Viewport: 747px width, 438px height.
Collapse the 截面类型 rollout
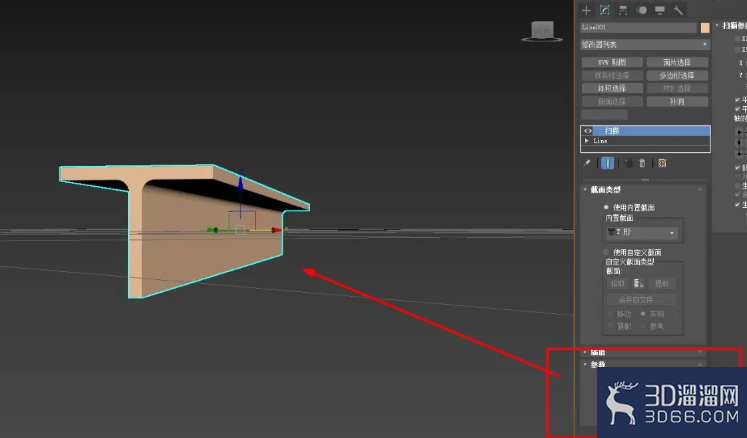point(585,190)
